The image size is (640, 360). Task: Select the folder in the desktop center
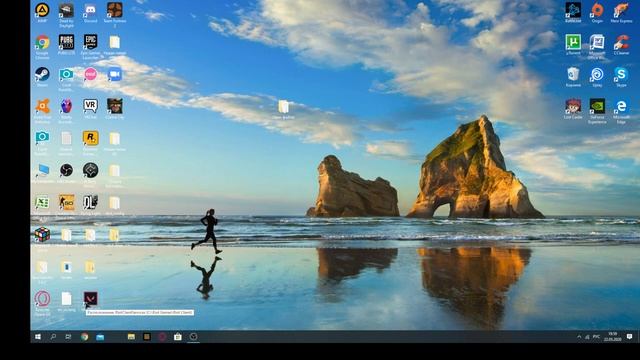click(283, 107)
